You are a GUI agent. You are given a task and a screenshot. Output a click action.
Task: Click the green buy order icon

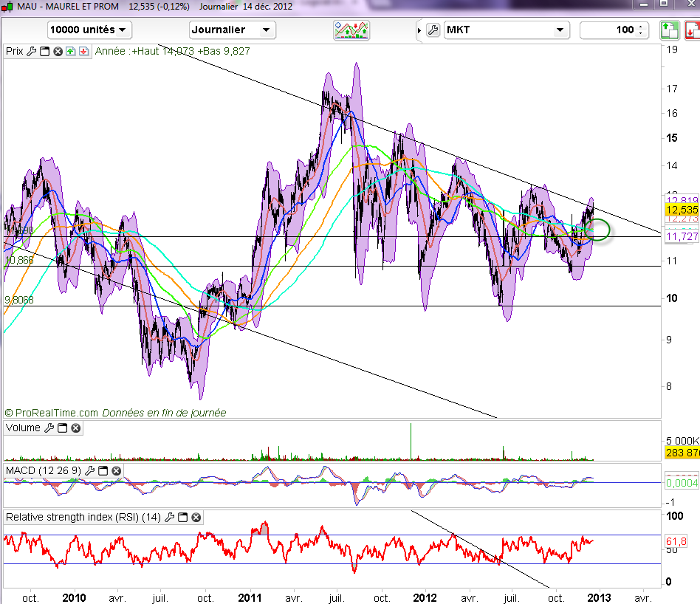(x=669, y=30)
